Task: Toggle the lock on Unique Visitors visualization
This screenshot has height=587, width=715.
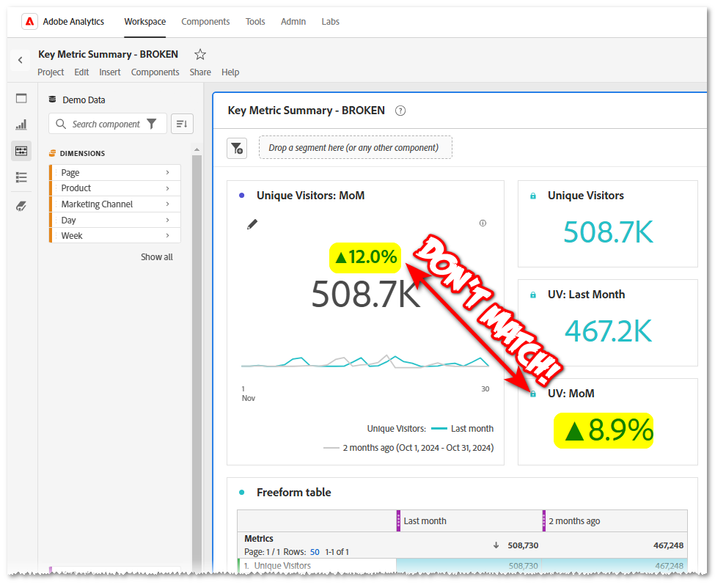Action: click(532, 196)
